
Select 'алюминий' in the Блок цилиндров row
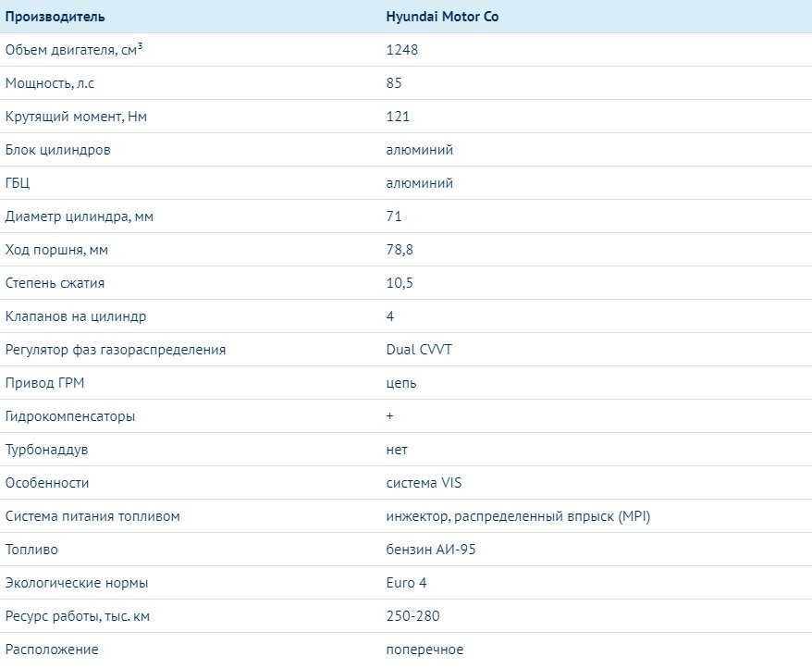pos(420,150)
